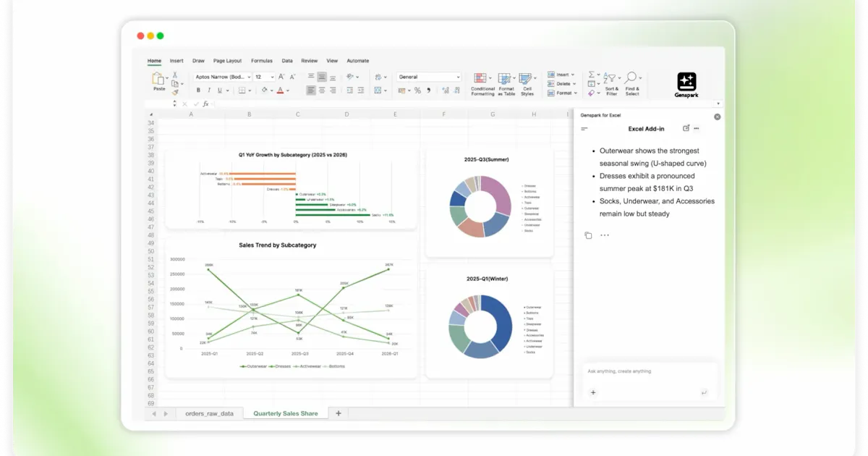Viewport: 868px width, 456px height.
Task: Toggle middle vertical align
Action: coord(322,77)
